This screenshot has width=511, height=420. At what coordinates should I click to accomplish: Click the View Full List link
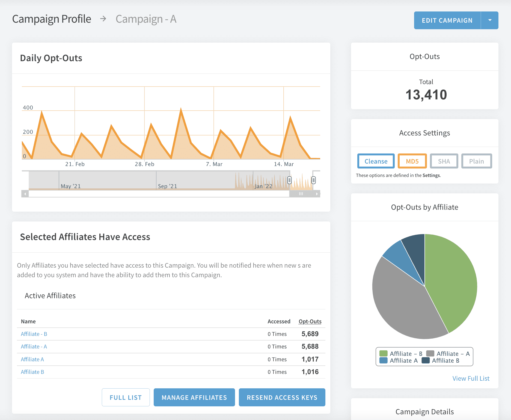click(x=471, y=378)
